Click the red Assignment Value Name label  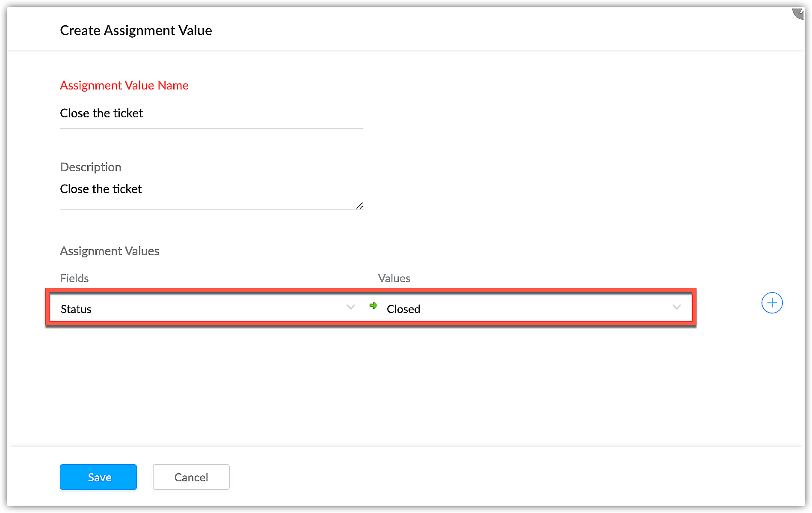click(124, 86)
